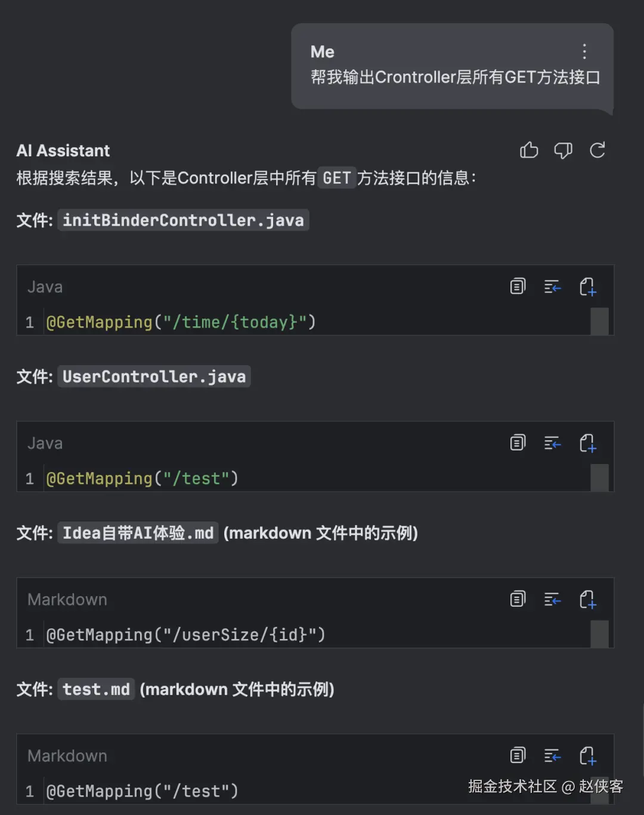This screenshot has width=644, height=815.
Task: Regenerate the AI Assistant response
Action: [x=597, y=150]
